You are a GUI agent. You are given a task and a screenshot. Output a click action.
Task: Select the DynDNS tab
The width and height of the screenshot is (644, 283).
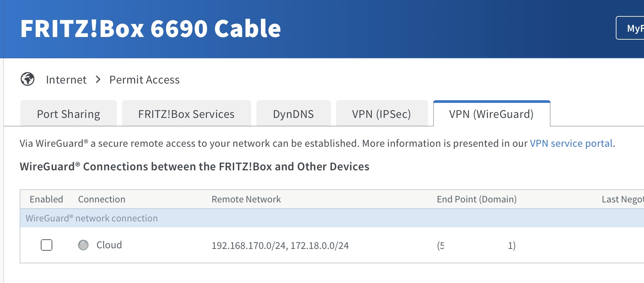point(293,114)
